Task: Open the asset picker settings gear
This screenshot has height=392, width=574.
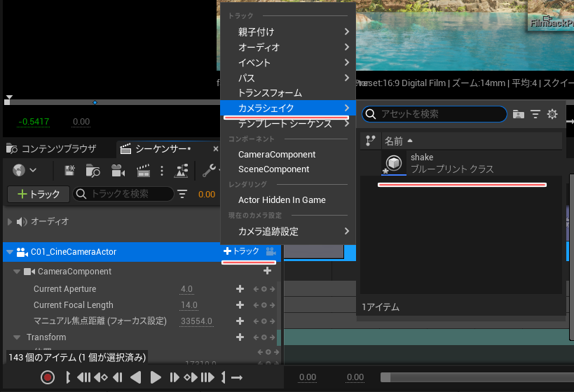Action: click(552, 114)
